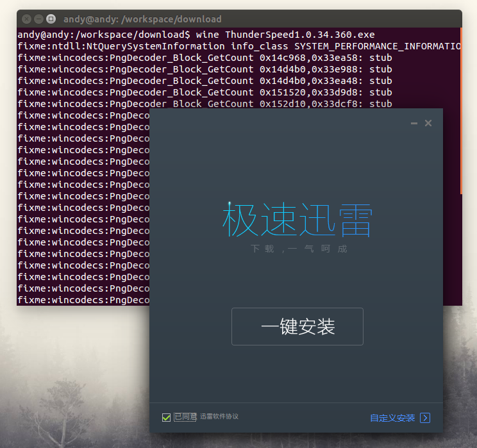Maximize the terminal window
The width and height of the screenshot is (477, 448).
pos(51,19)
